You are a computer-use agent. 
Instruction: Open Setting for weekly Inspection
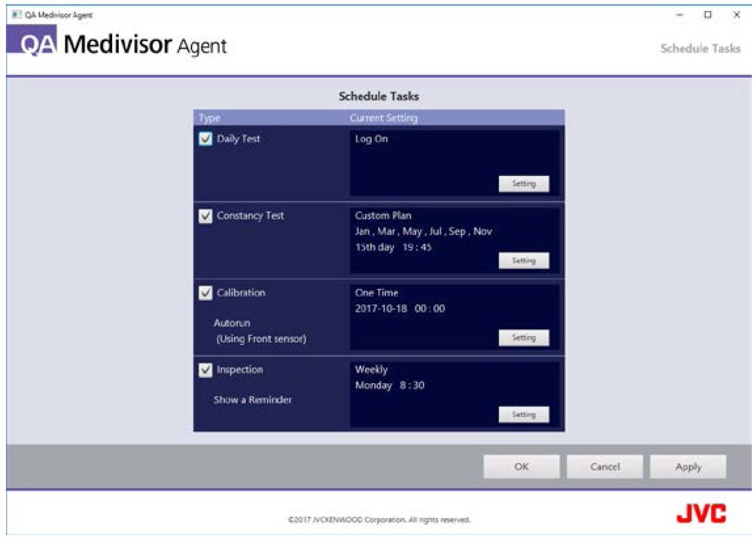(523, 414)
